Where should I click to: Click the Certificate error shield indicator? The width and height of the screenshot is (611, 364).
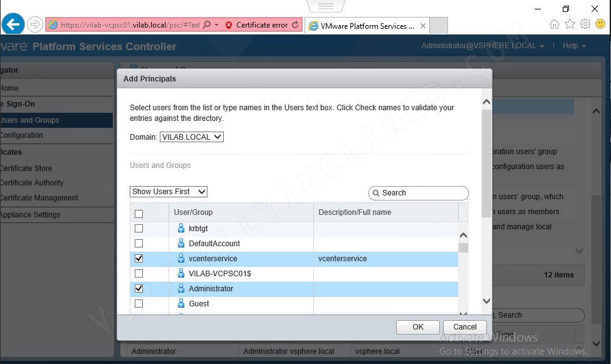229,25
